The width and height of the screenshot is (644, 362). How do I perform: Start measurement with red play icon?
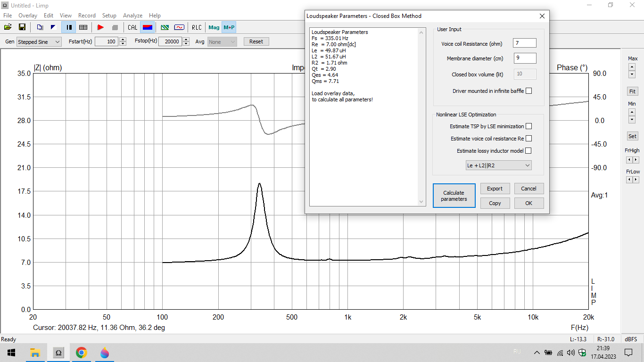pyautogui.click(x=100, y=27)
